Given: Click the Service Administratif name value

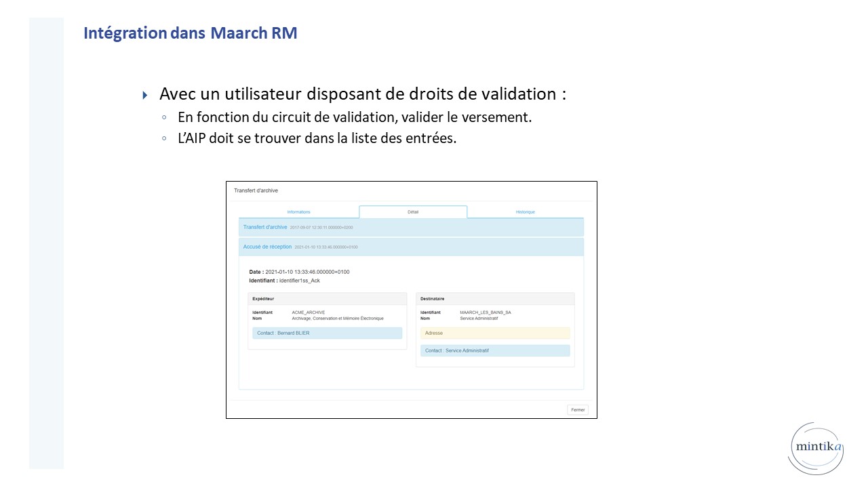Looking at the screenshot, I should (x=479, y=318).
